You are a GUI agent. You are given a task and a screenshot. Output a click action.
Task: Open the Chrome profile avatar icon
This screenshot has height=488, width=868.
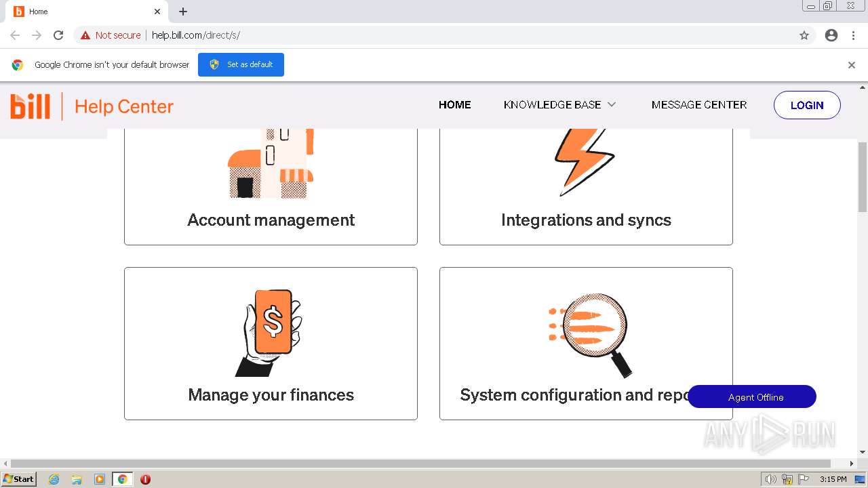(x=831, y=35)
